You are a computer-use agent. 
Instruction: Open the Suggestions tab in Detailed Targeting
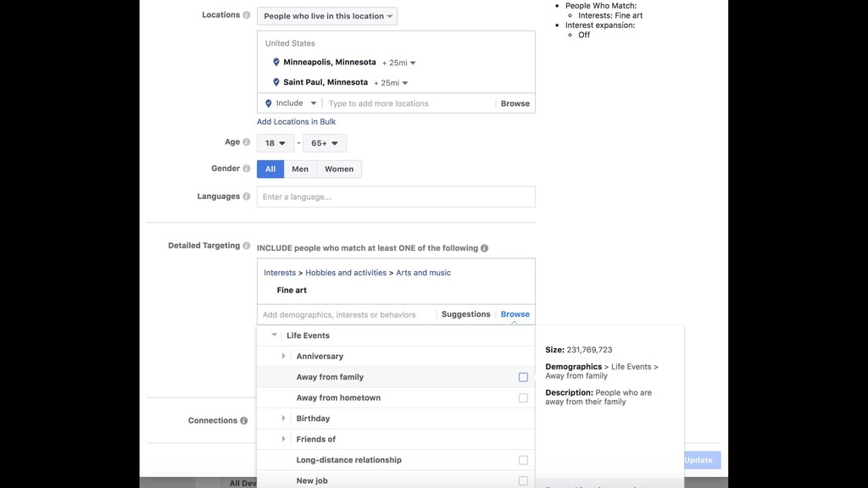pyautogui.click(x=465, y=314)
